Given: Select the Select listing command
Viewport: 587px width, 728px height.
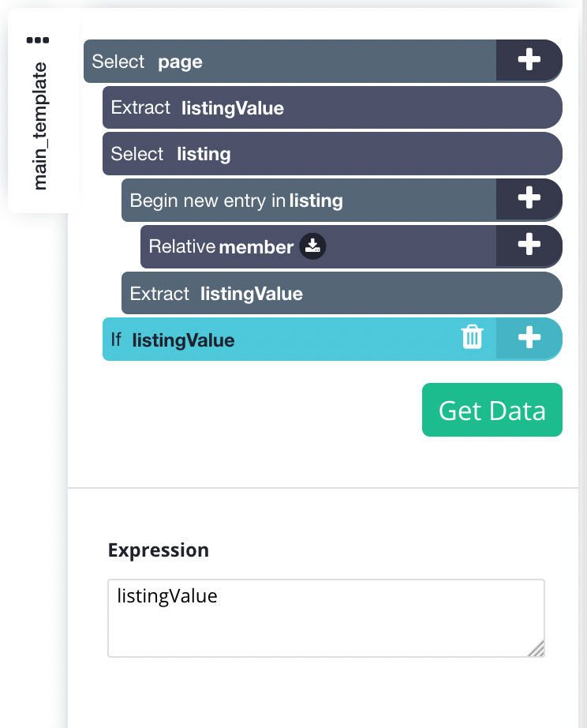Looking at the screenshot, I should click(332, 154).
